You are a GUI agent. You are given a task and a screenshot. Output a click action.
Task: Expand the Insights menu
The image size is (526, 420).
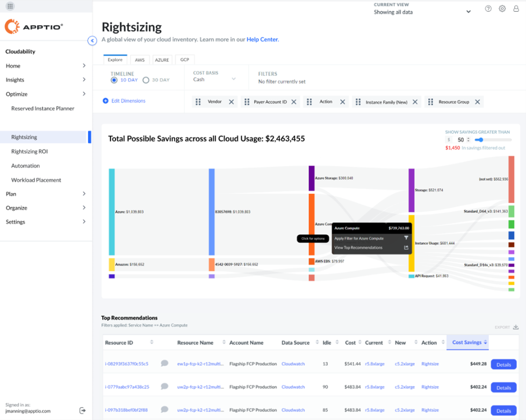84,79
